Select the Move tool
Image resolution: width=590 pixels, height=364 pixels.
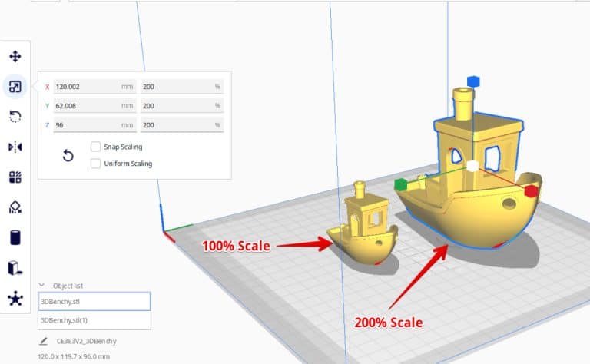[15, 56]
